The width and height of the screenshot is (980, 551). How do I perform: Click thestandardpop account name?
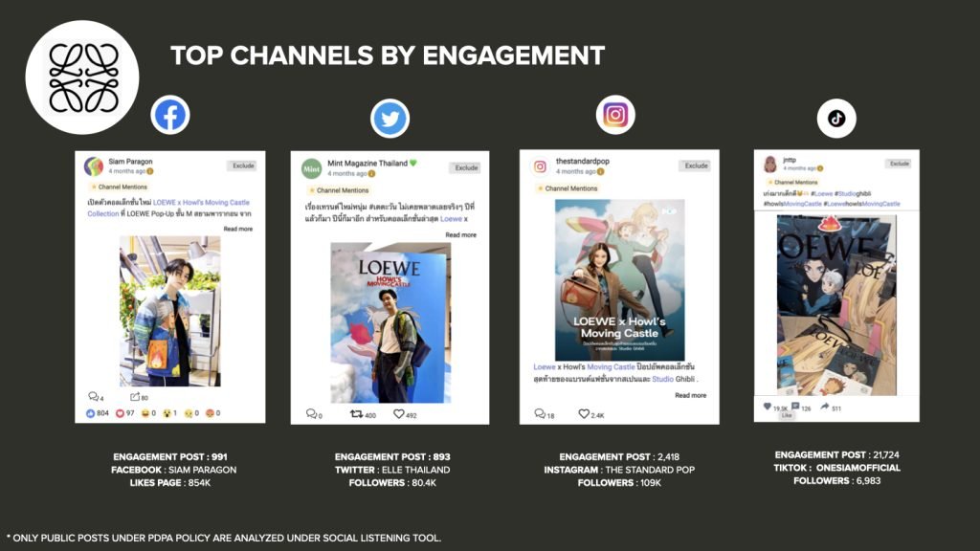[x=583, y=161]
